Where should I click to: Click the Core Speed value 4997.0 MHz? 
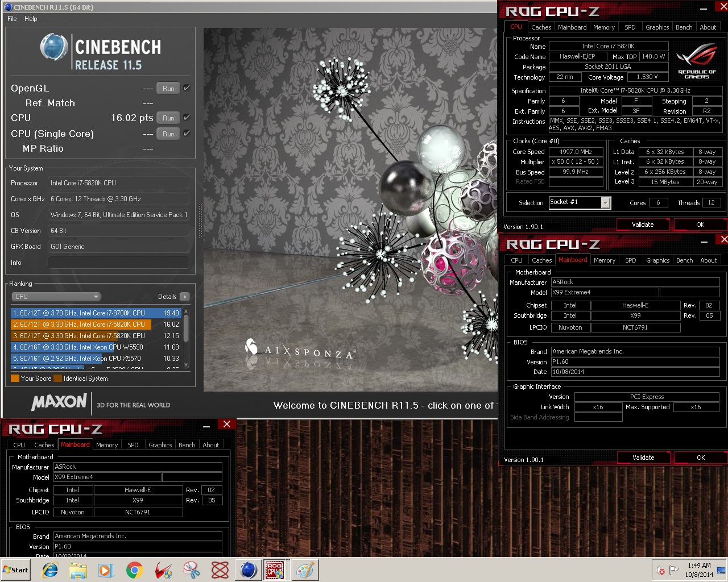point(576,152)
